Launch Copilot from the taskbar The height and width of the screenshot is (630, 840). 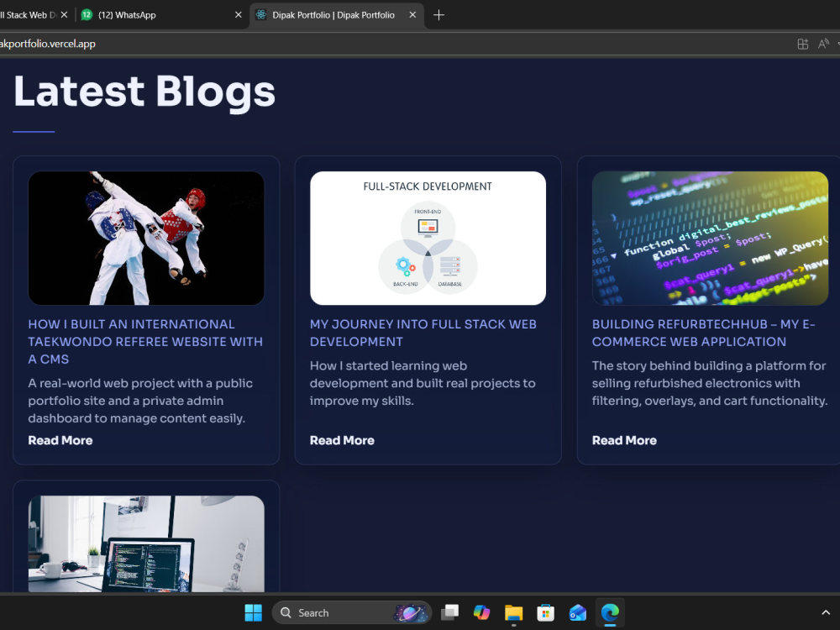click(481, 612)
